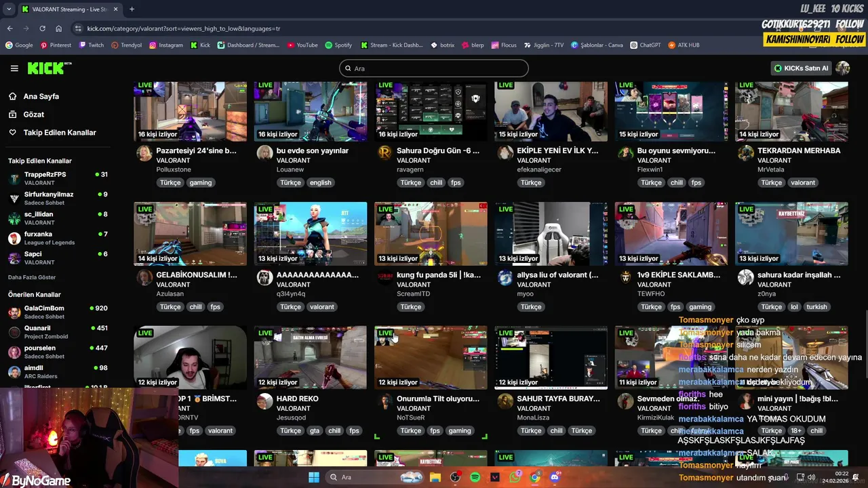Expand Daha Fazla Göster list
Viewport: 868px width, 488px height.
coord(32,277)
